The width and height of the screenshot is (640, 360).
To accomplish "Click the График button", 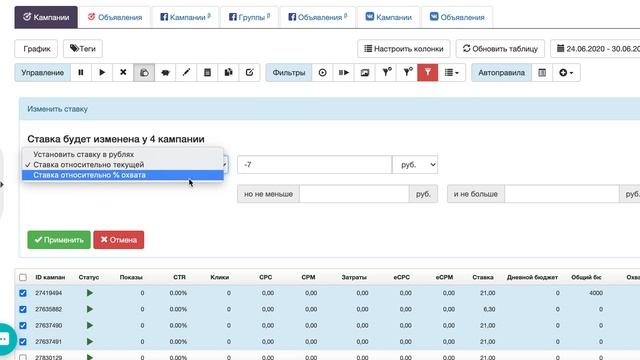I will 36,49.
